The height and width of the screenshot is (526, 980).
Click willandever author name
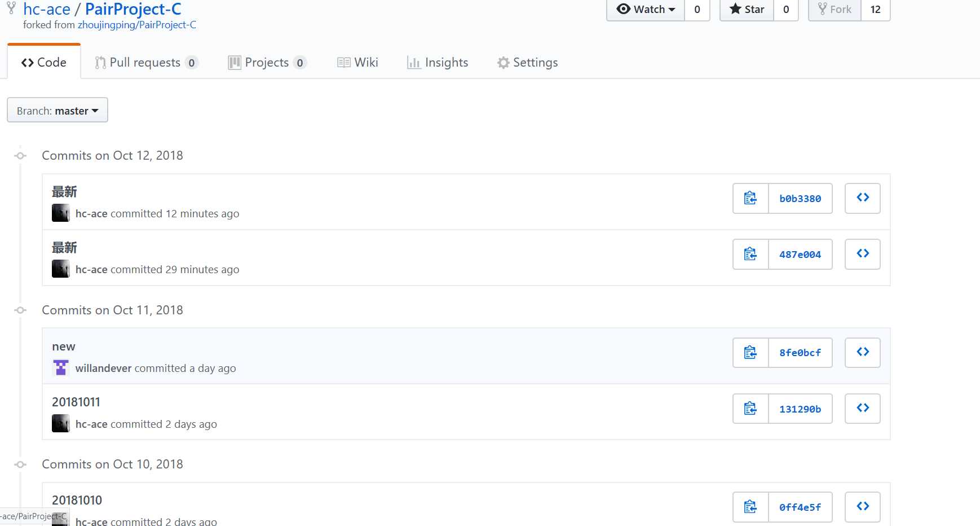click(x=104, y=369)
